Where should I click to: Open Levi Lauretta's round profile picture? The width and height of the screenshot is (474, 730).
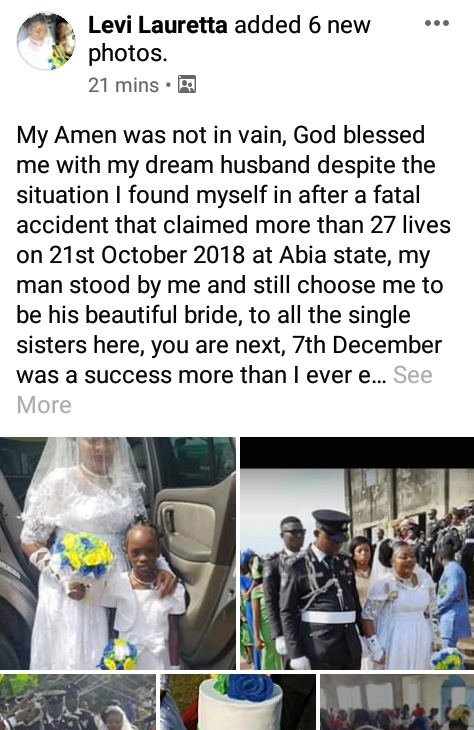coord(46,41)
